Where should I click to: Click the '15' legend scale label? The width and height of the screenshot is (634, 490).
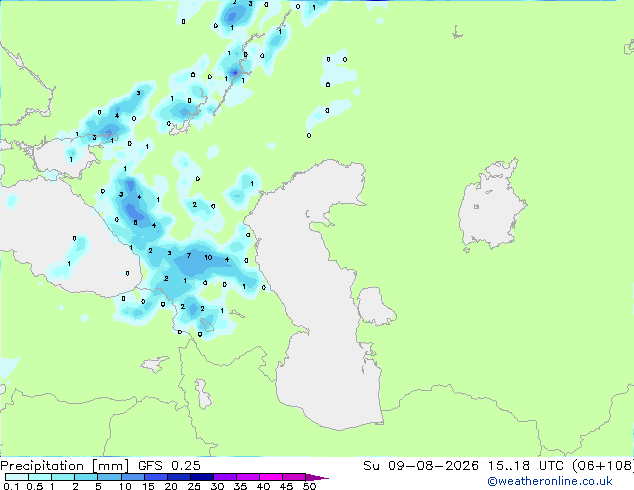148,486
